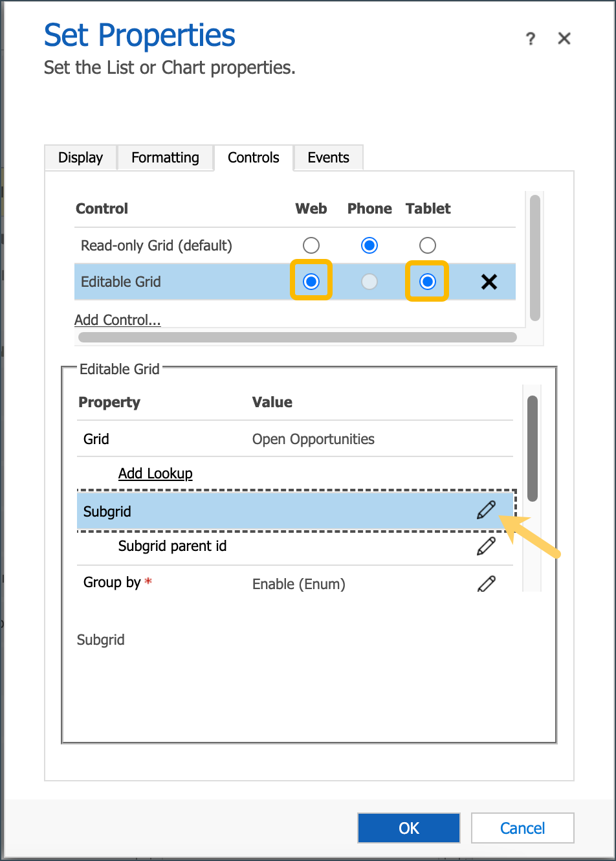Dismiss the dialog with Cancel
The height and width of the screenshot is (861, 616).
[x=523, y=828]
